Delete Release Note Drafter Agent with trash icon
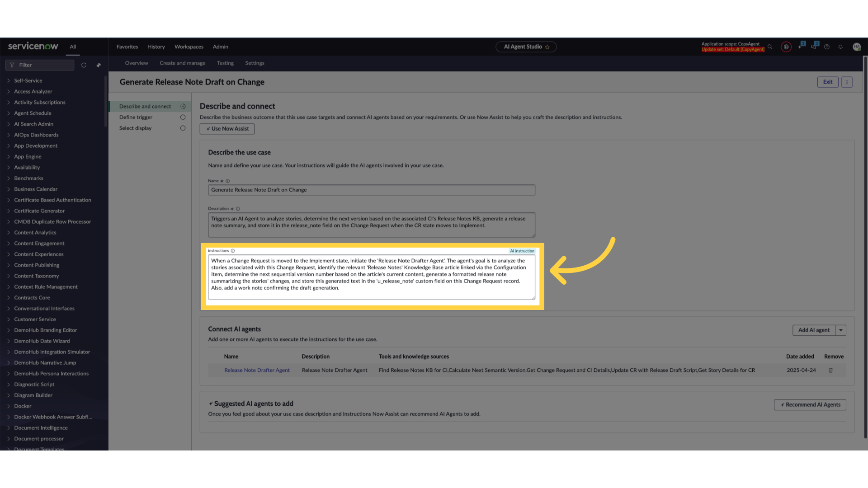The height and width of the screenshot is (488, 868). coord(830,370)
